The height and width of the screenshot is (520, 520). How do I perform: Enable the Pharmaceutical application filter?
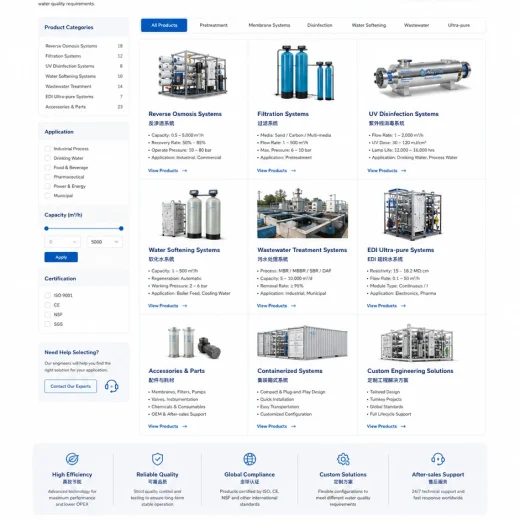pyautogui.click(x=48, y=177)
